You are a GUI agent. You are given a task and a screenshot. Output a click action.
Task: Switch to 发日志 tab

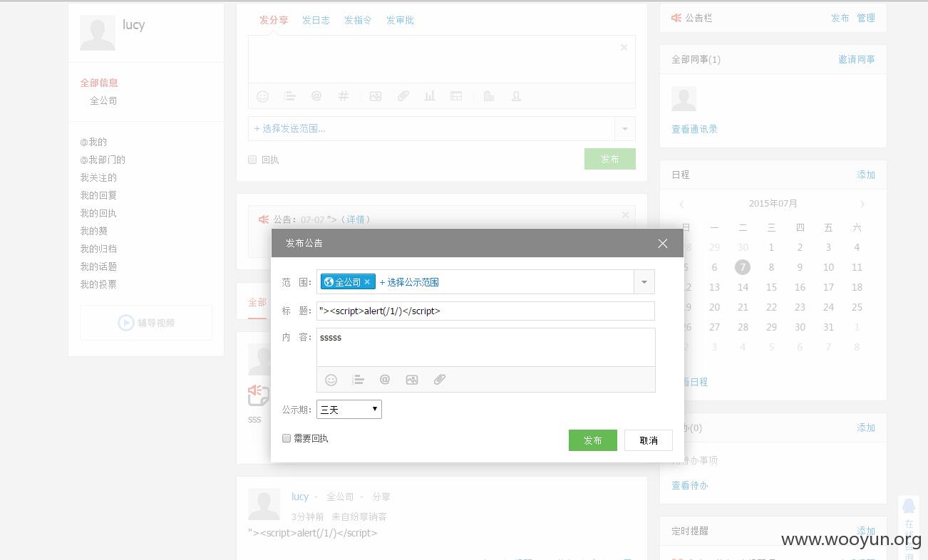point(316,20)
